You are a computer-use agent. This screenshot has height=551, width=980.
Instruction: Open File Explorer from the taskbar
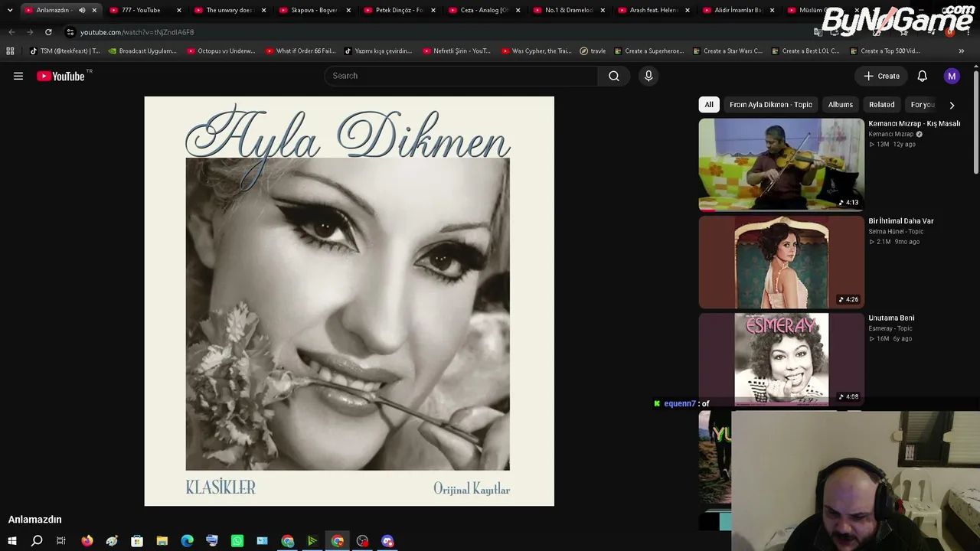click(162, 541)
